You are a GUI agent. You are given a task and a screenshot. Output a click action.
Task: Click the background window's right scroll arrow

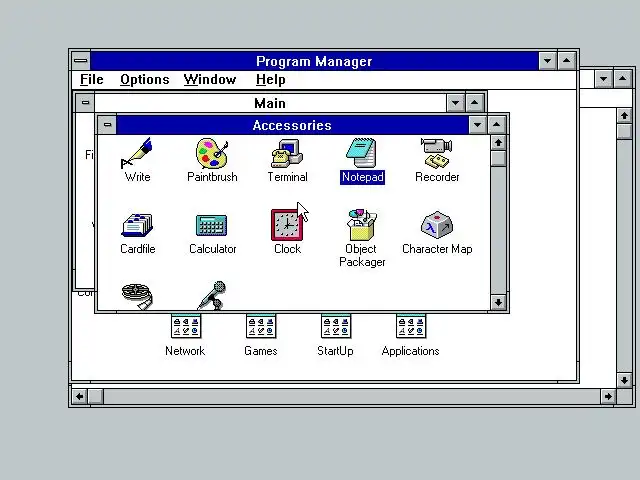608,396
